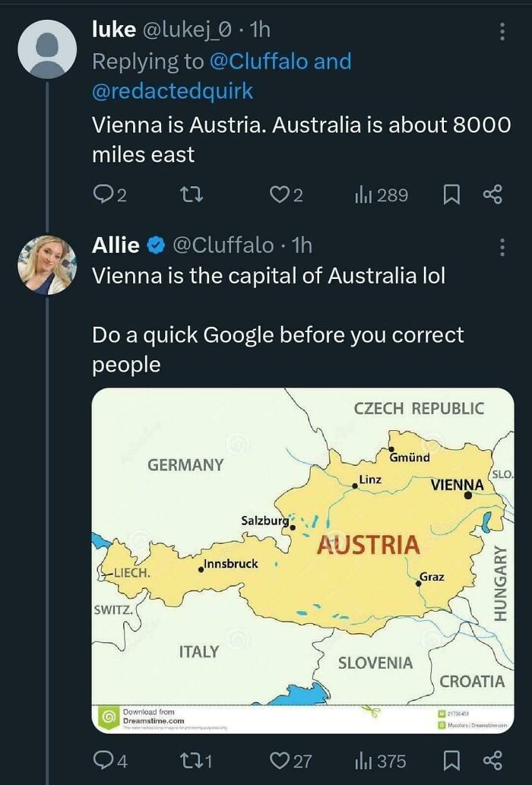Bookmark luke's tweet

click(451, 195)
